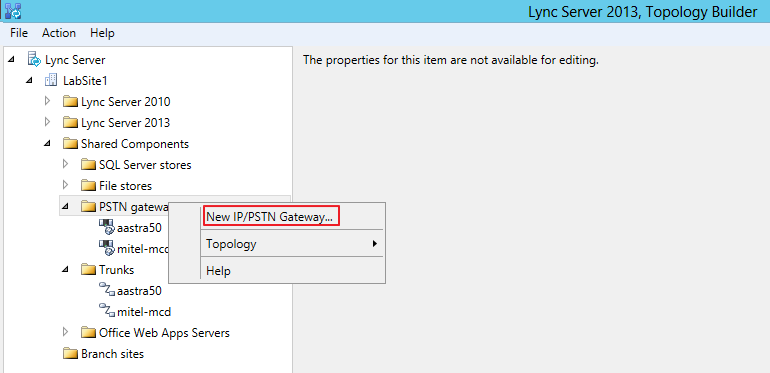Click the SQL Server stores folder icon

pyautogui.click(x=88, y=165)
